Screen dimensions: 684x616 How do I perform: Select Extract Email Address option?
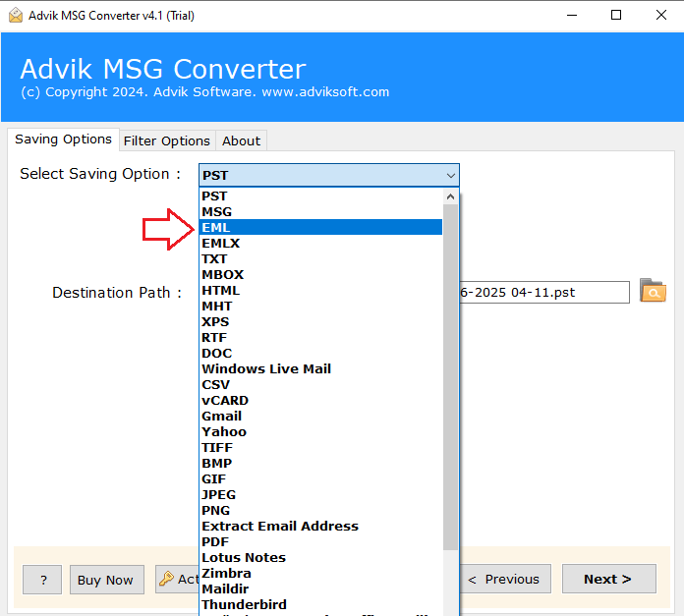320,526
